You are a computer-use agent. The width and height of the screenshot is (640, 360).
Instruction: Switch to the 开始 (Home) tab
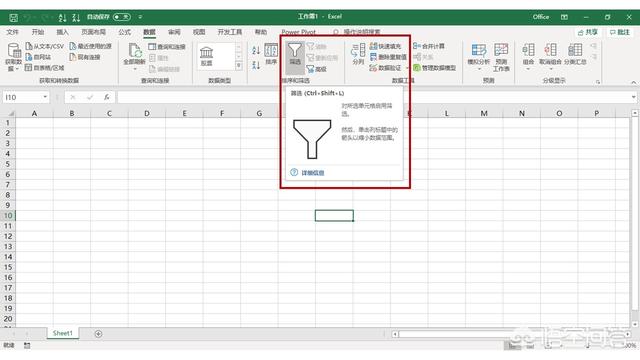(38, 32)
